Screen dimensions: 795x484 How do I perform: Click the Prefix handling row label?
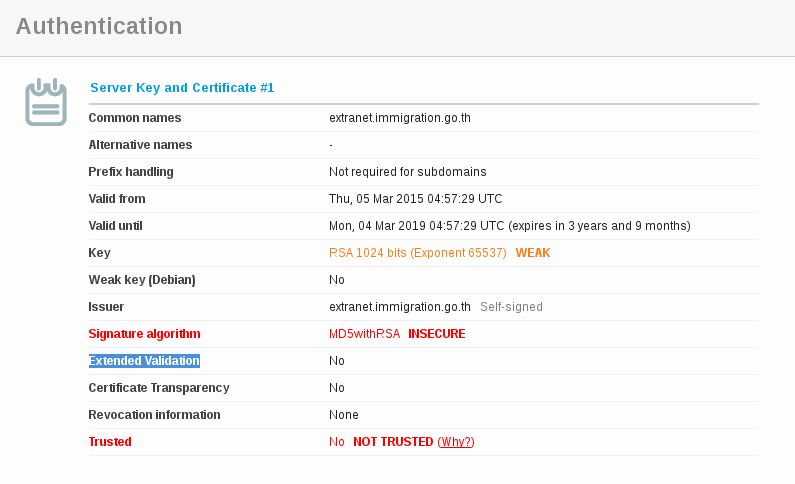point(131,172)
